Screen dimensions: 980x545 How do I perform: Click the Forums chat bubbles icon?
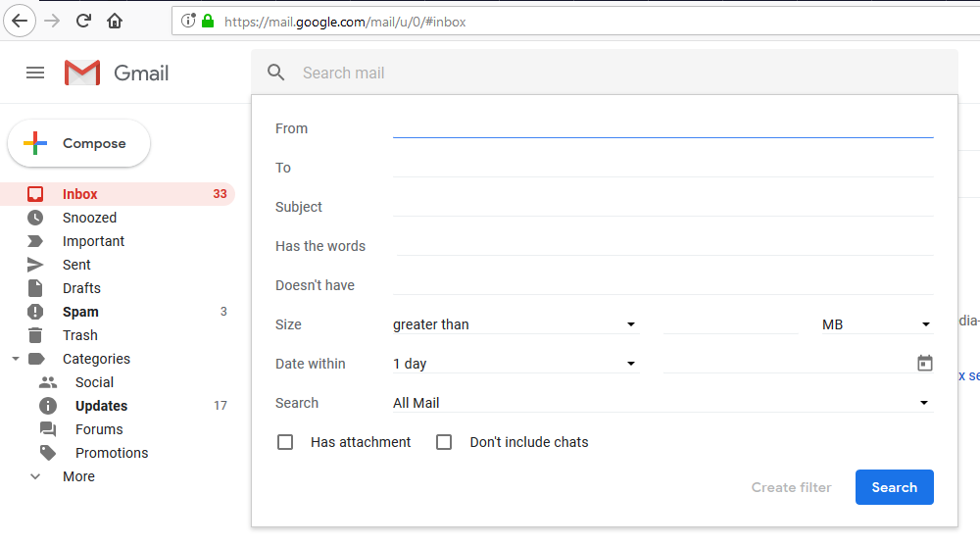[48, 428]
